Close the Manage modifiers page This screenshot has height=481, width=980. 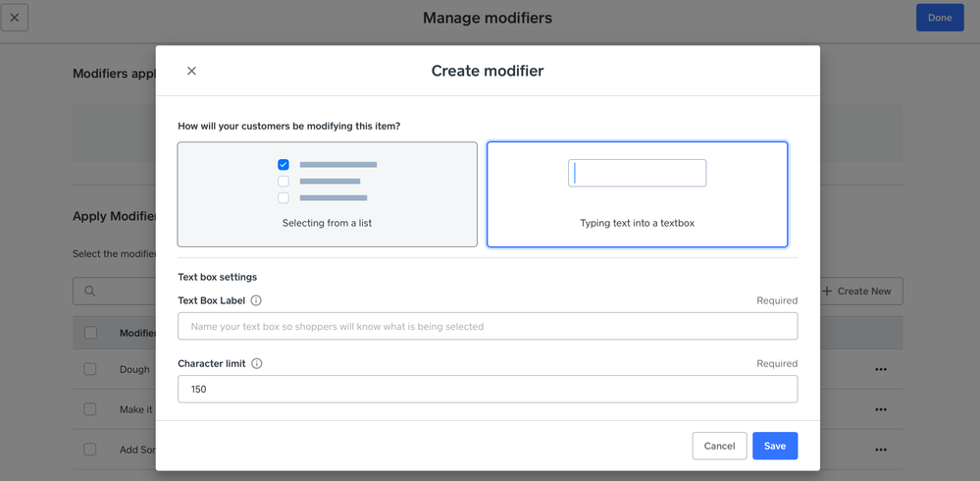coord(15,18)
